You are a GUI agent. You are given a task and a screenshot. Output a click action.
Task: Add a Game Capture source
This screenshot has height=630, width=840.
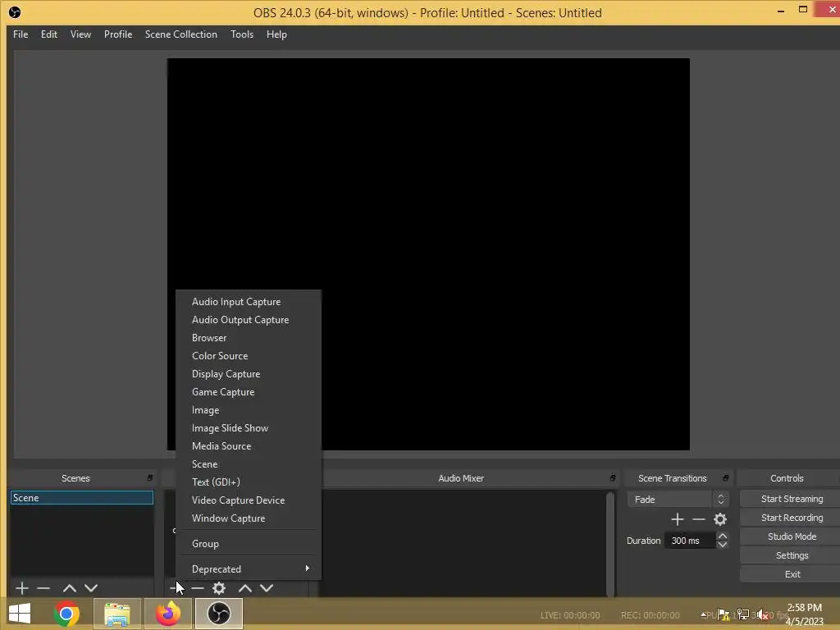point(249,392)
